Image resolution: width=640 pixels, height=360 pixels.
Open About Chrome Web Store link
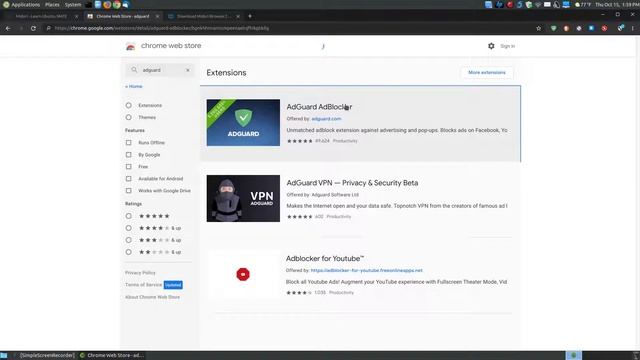(x=152, y=297)
